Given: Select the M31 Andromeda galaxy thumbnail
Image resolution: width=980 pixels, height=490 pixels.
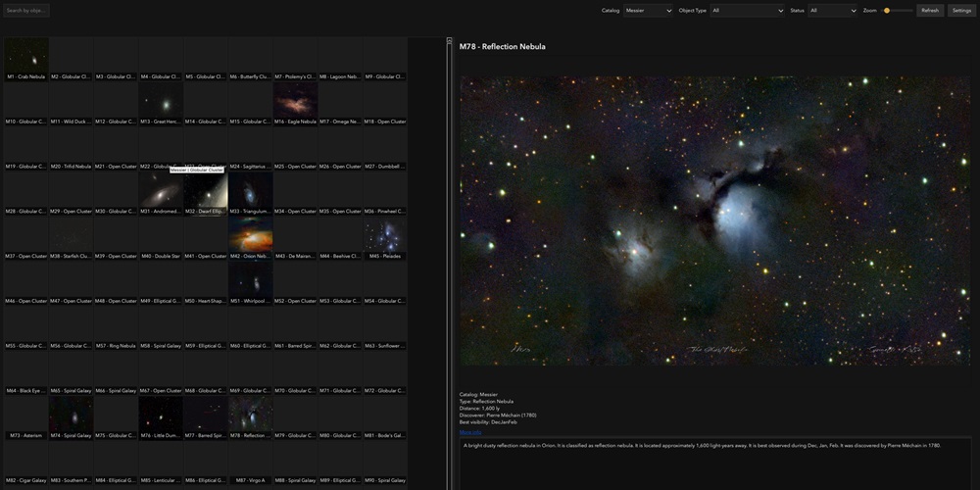Looking at the screenshot, I should pyautogui.click(x=161, y=189).
